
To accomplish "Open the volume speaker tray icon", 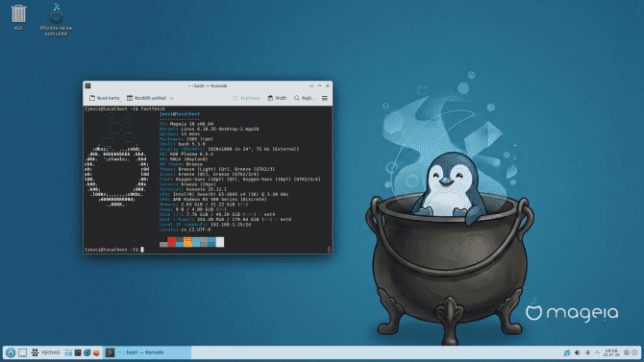I will 578,352.
